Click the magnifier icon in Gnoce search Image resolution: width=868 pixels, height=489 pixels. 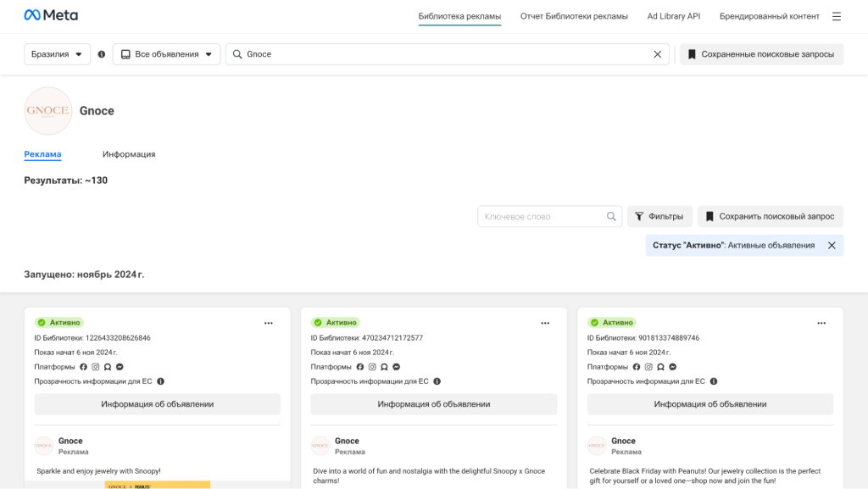tap(237, 54)
